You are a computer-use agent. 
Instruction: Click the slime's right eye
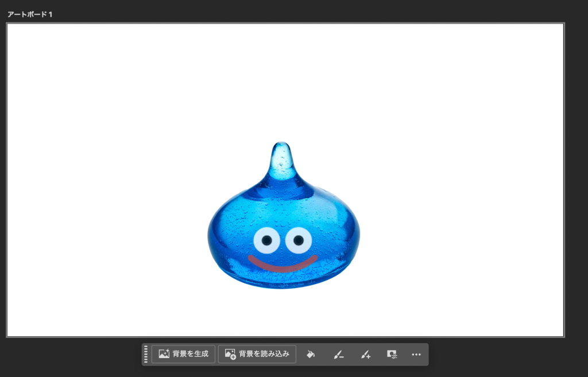(298, 239)
